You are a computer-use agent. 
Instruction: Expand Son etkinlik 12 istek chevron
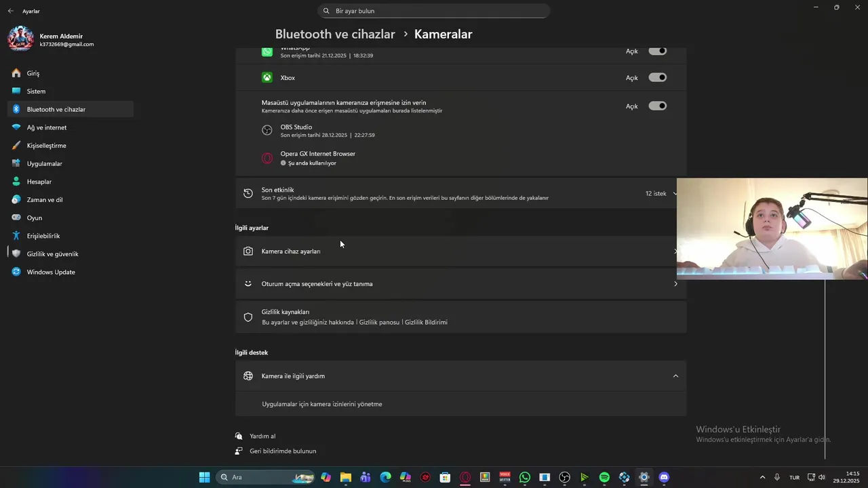pos(675,193)
